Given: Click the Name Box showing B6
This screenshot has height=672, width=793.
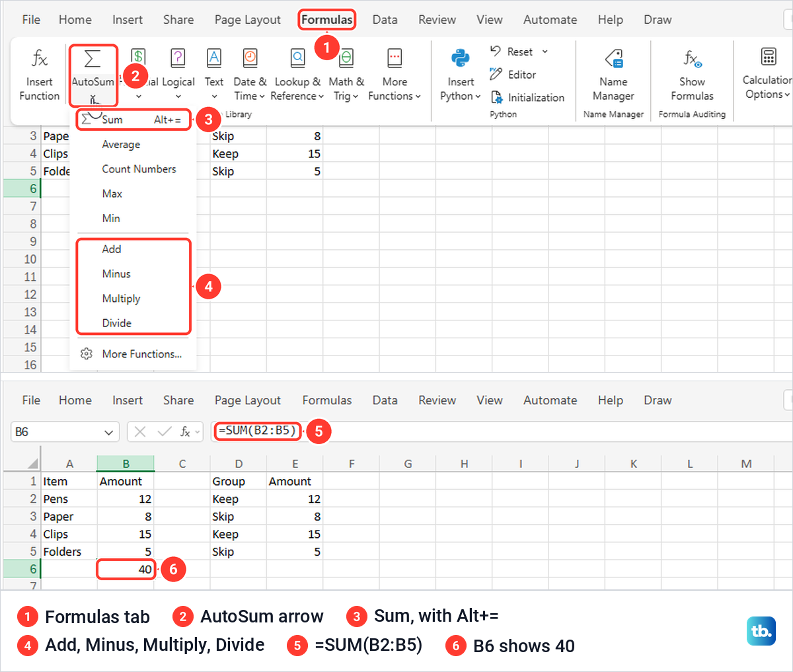Looking at the screenshot, I should point(65,431).
